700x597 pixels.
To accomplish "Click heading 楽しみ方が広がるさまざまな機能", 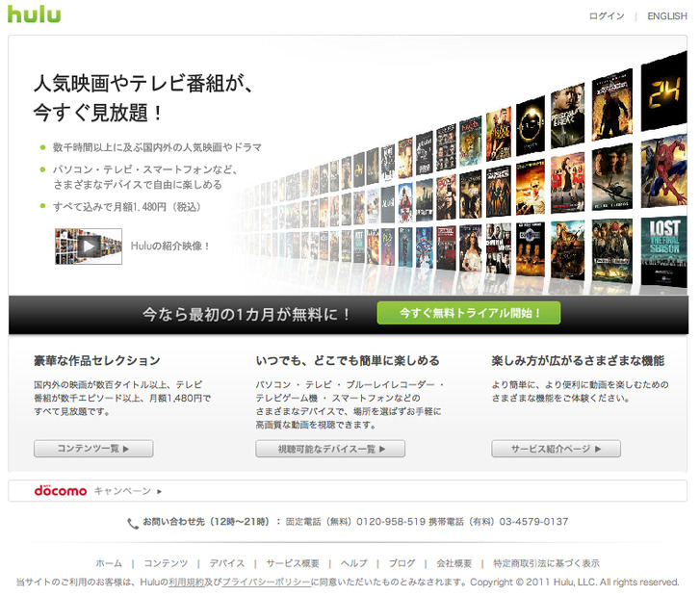I will [x=578, y=360].
